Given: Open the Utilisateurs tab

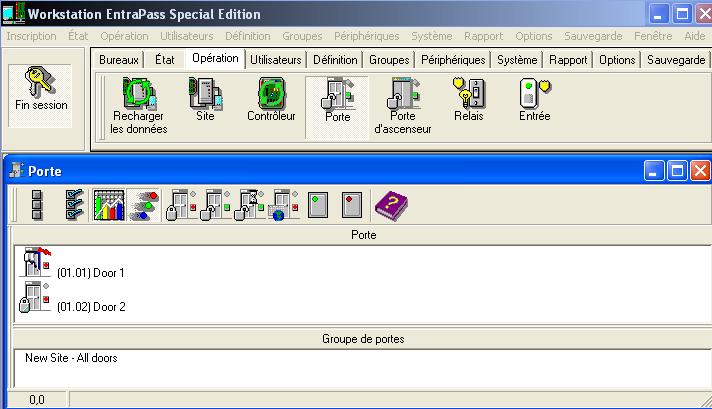Looking at the screenshot, I should tap(276, 59).
